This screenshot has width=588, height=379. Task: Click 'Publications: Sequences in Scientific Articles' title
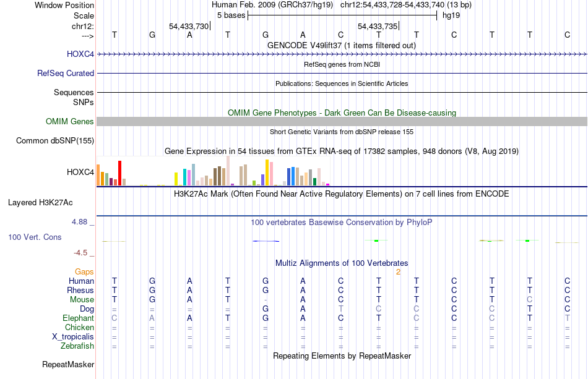[342, 83]
